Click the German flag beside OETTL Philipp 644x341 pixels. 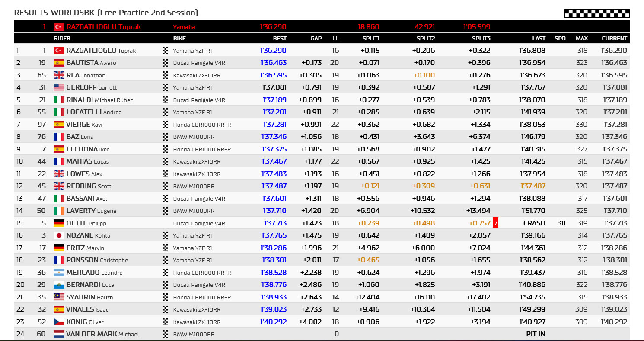point(59,223)
